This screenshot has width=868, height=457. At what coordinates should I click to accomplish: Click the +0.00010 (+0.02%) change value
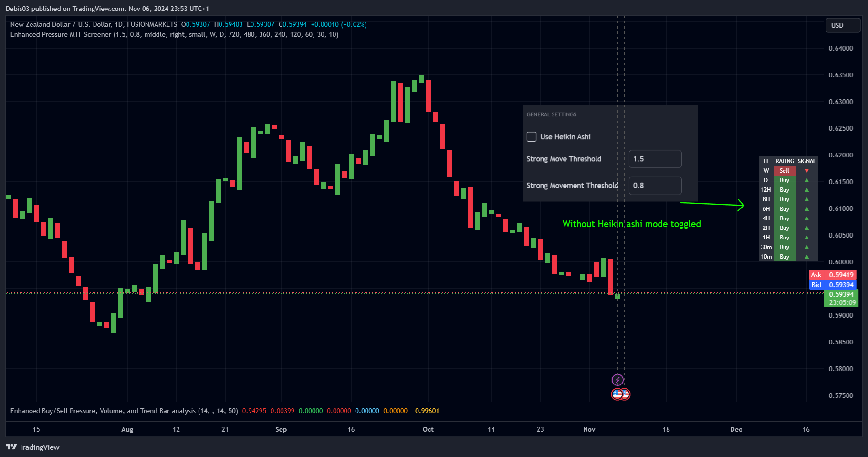tap(339, 24)
